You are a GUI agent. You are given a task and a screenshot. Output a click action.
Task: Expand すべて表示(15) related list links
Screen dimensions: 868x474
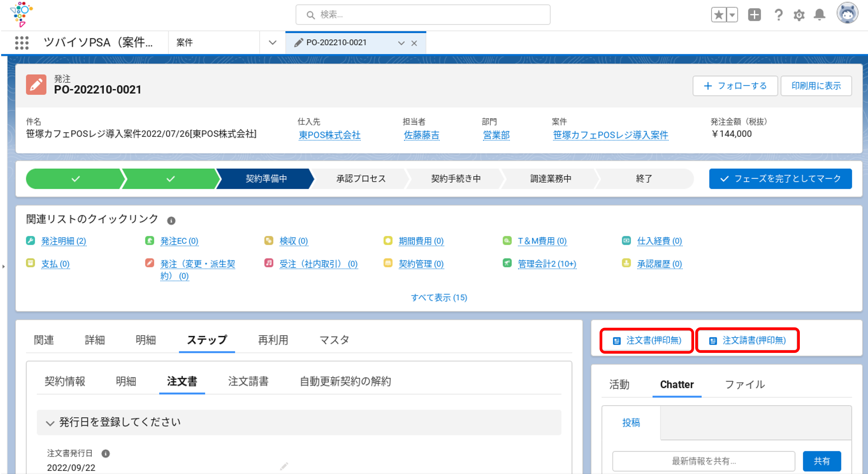(438, 298)
